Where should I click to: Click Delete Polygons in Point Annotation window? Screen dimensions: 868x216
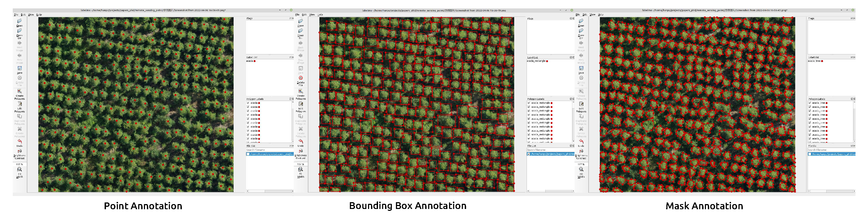click(x=20, y=132)
